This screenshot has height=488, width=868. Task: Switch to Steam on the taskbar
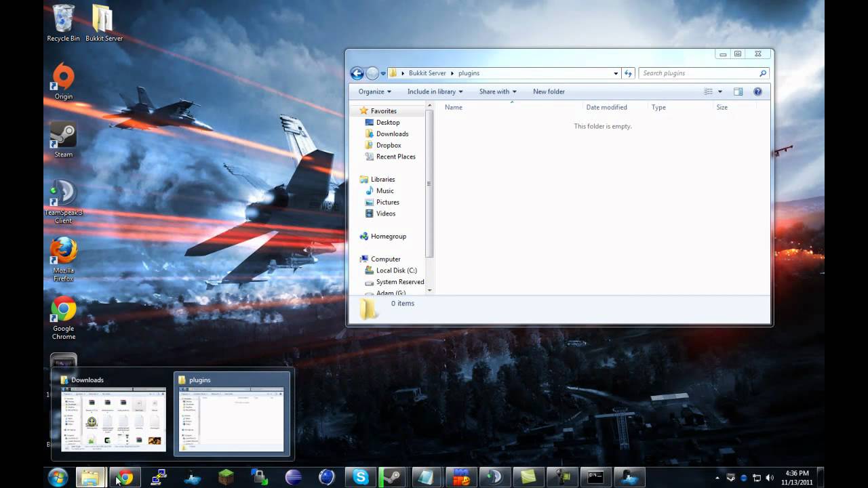click(392, 477)
